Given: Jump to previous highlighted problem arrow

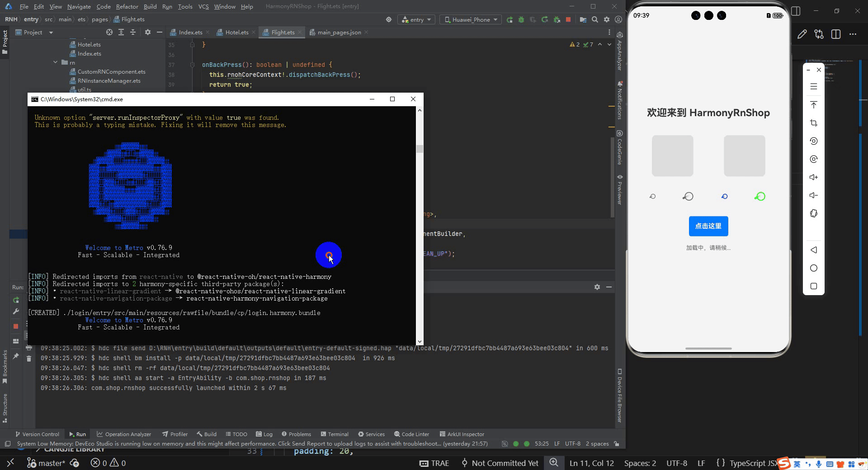Looking at the screenshot, I should tap(600, 44).
